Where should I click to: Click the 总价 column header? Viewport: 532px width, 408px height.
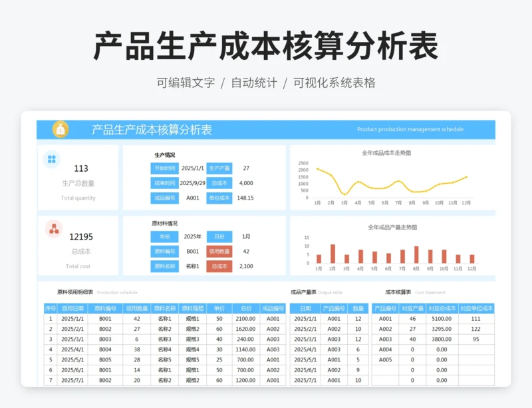245,308
